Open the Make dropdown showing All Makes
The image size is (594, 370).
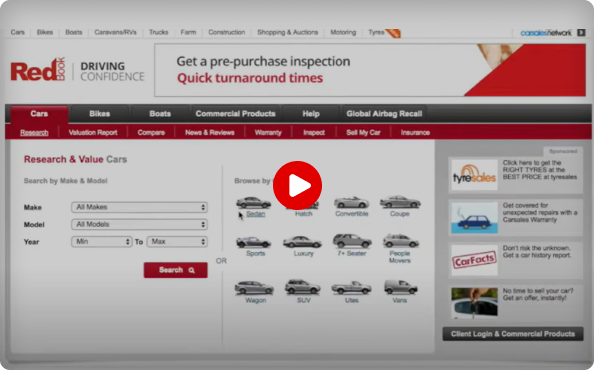click(x=139, y=207)
